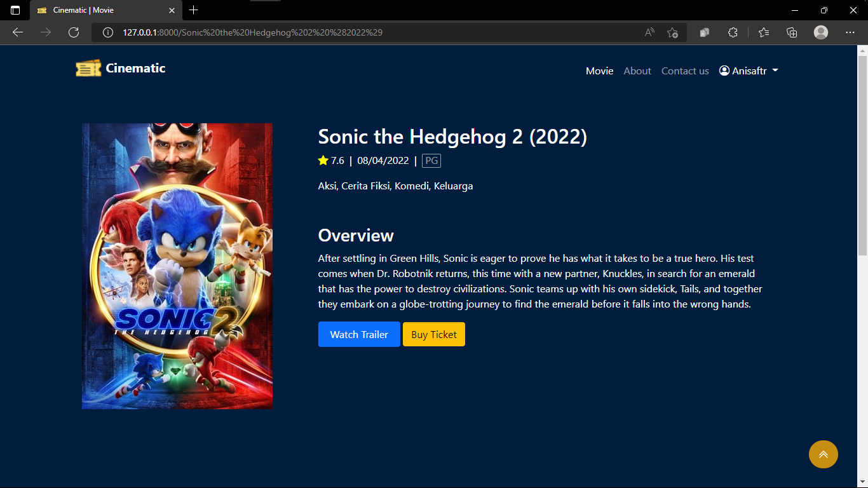The height and width of the screenshot is (488, 868).
Task: Click the Sonic the Hedgehog 2 poster
Action: [177, 266]
